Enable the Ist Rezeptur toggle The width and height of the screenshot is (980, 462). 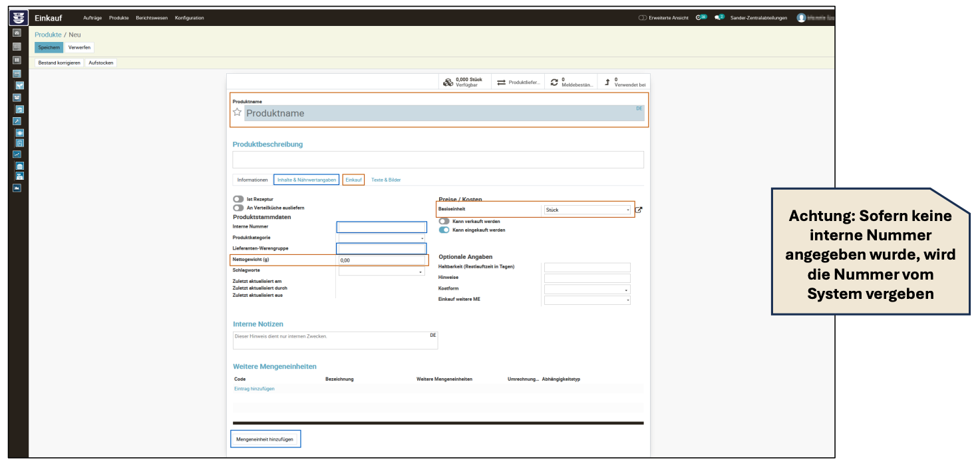tap(238, 199)
